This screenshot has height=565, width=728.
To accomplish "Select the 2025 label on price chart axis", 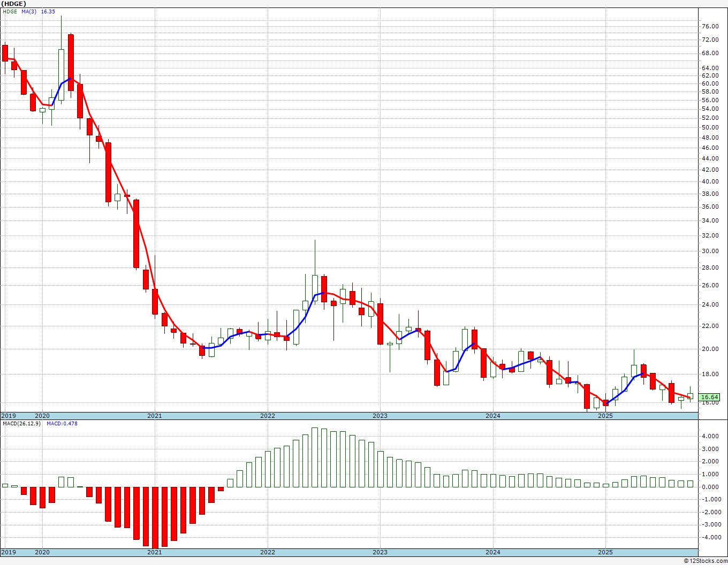I will pyautogui.click(x=605, y=416).
